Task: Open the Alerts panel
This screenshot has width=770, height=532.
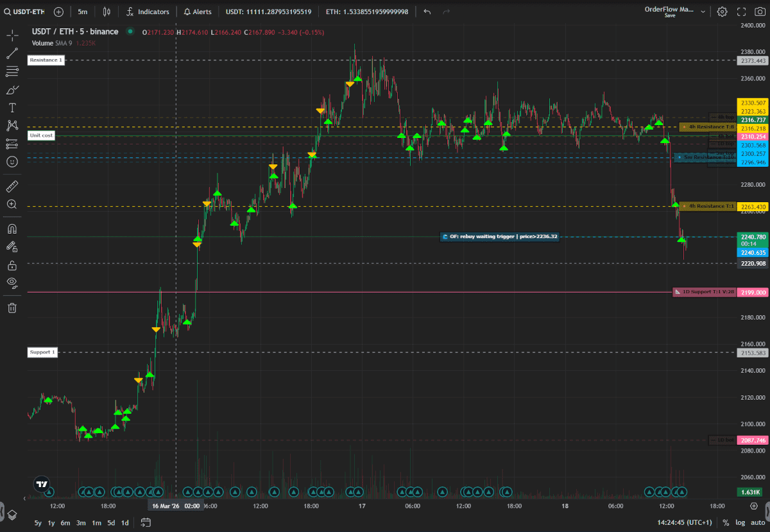Action: pos(198,12)
